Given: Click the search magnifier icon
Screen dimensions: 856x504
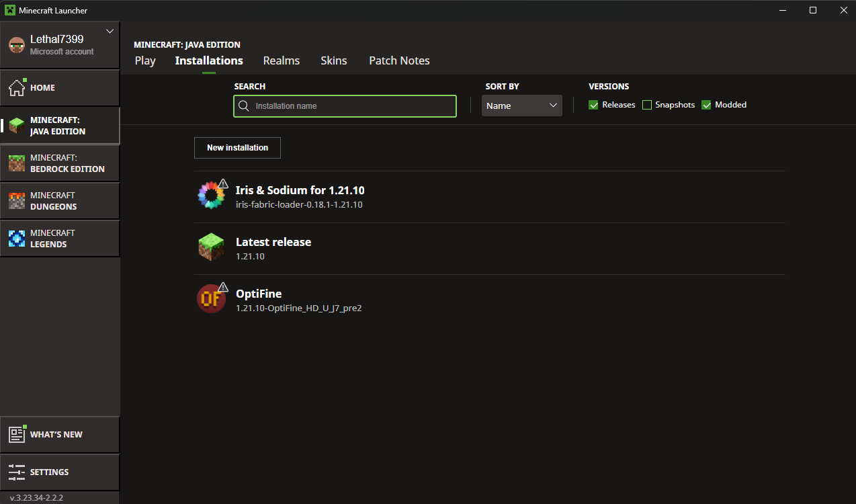Looking at the screenshot, I should (x=244, y=106).
